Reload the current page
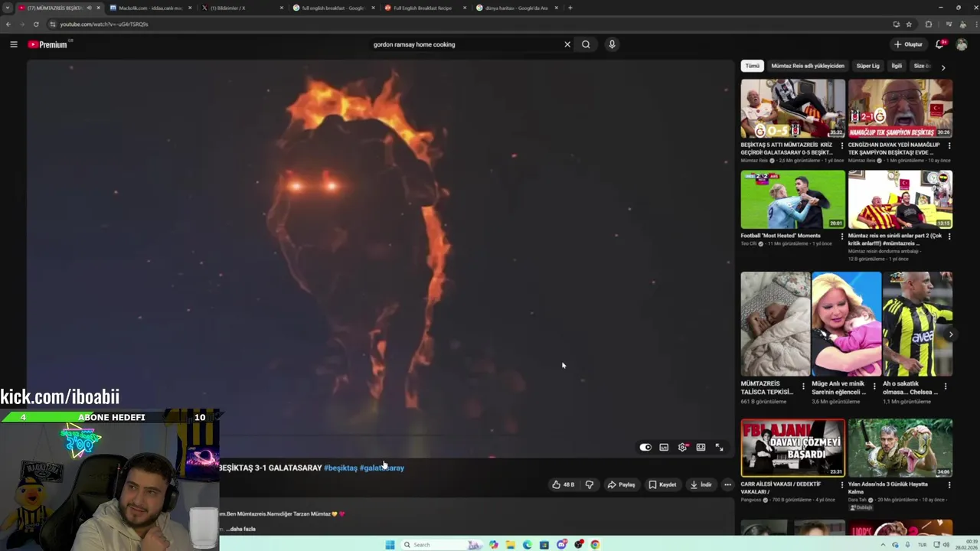Image resolution: width=980 pixels, height=551 pixels. pyautogui.click(x=36, y=24)
